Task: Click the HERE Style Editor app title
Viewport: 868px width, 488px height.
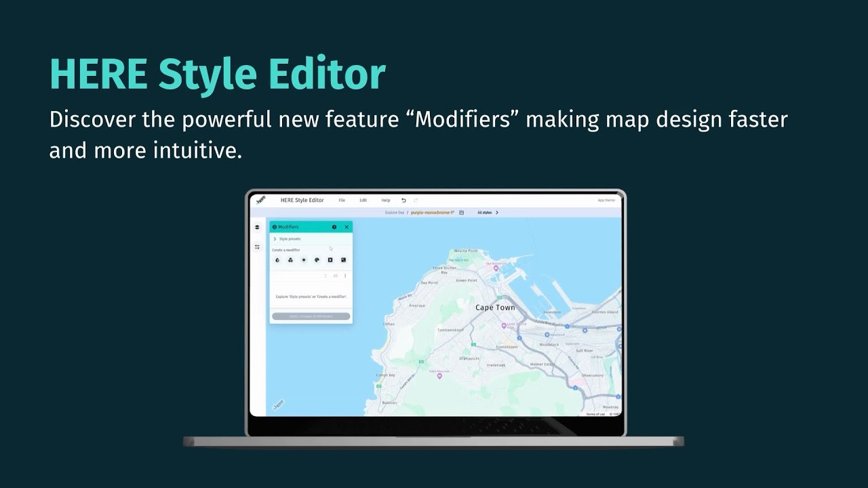Action: 302,200
